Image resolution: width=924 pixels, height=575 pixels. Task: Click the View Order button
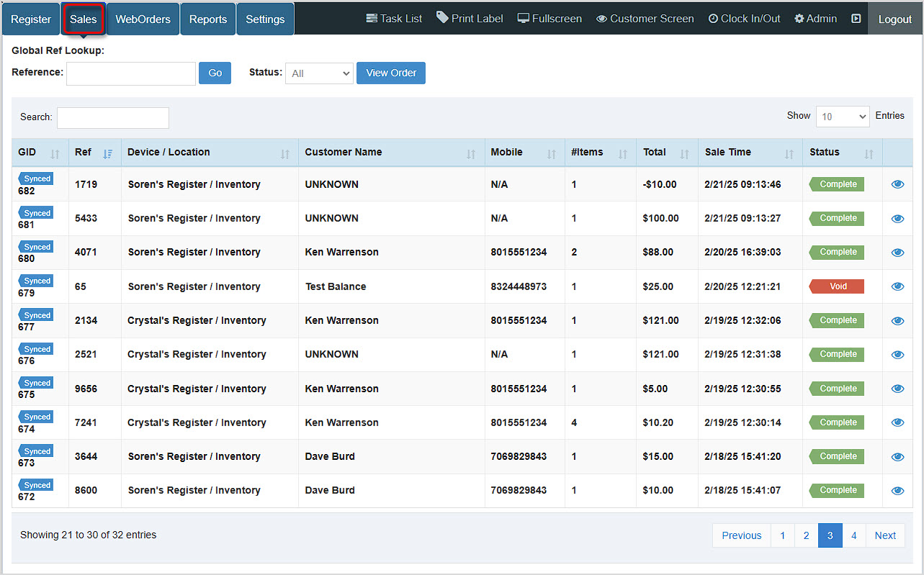[390, 73]
